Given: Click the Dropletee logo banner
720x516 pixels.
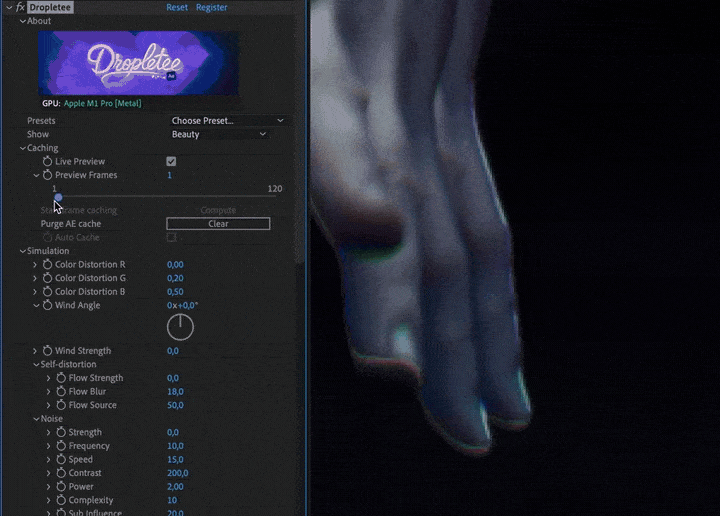Looking at the screenshot, I should [138, 63].
